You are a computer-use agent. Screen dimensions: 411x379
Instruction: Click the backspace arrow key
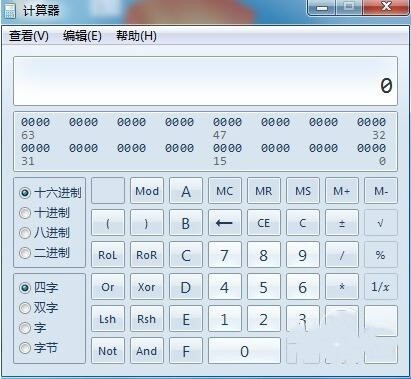point(225,223)
